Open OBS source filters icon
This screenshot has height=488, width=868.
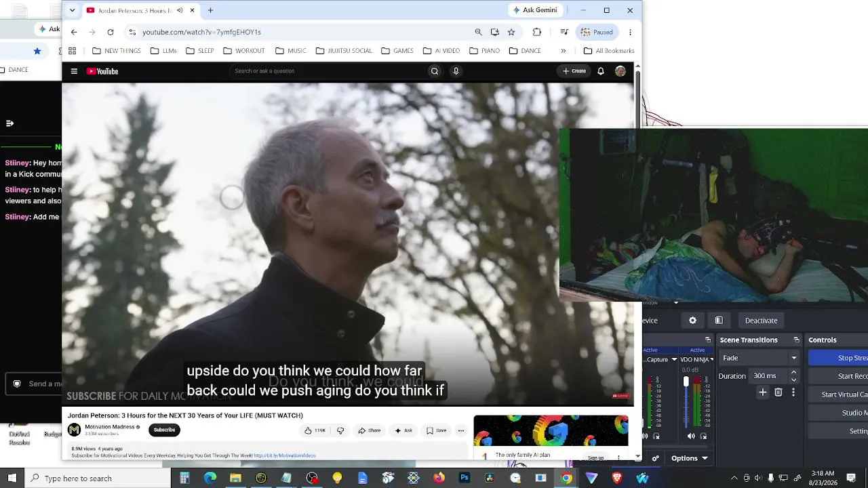(719, 321)
